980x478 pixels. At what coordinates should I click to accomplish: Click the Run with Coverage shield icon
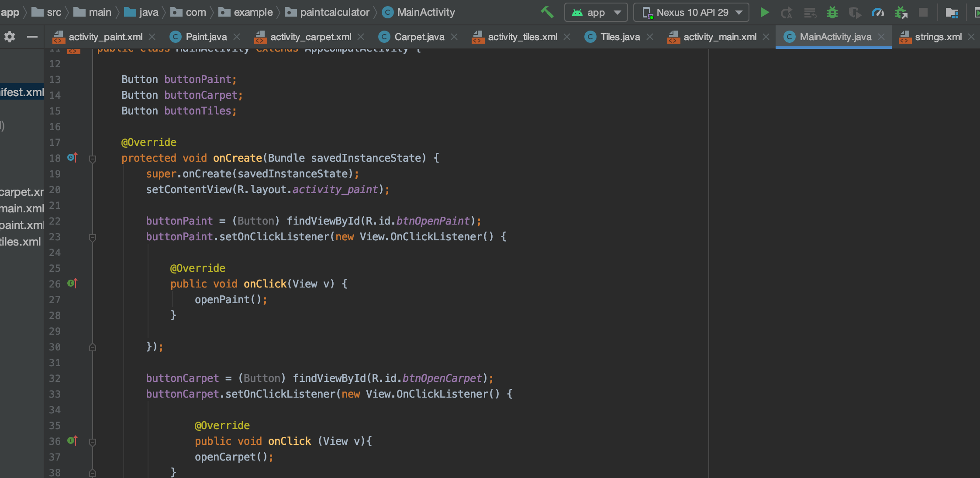coord(855,12)
